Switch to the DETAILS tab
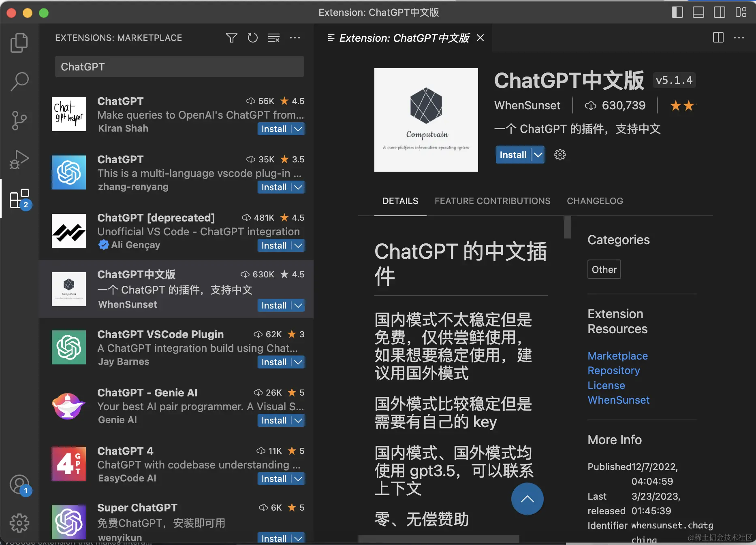756x545 pixels. coord(400,201)
